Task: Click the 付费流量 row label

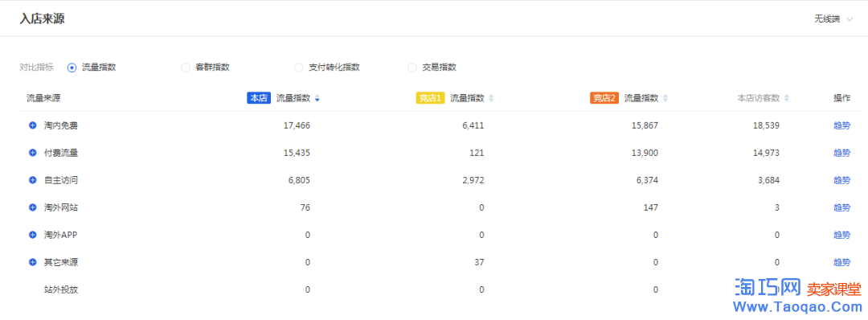Action: (x=61, y=153)
